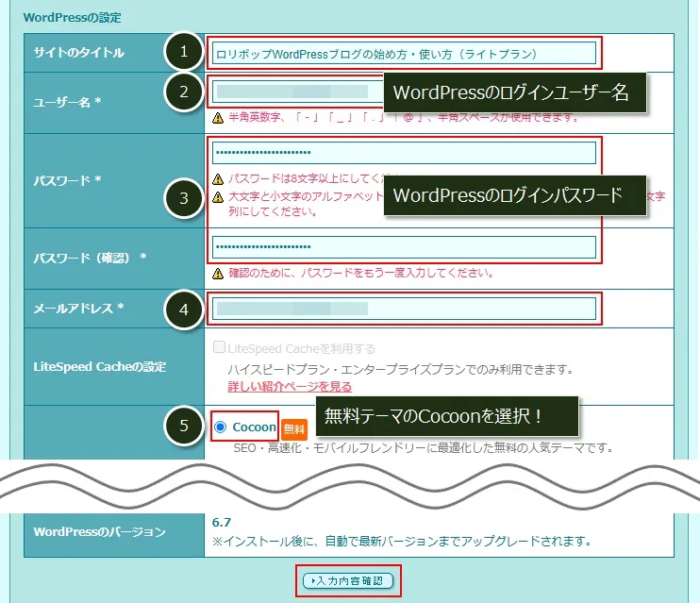Focus the username input field
The image size is (700, 603).
(x=297, y=92)
